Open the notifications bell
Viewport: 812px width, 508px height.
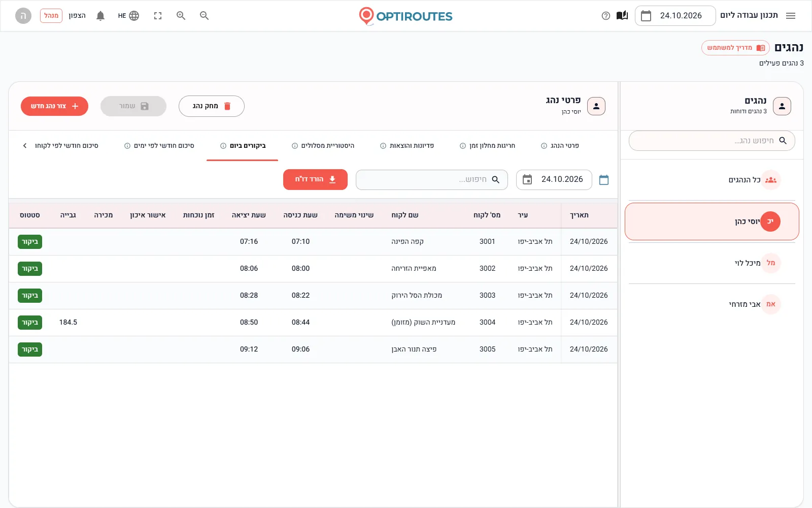[100, 16]
